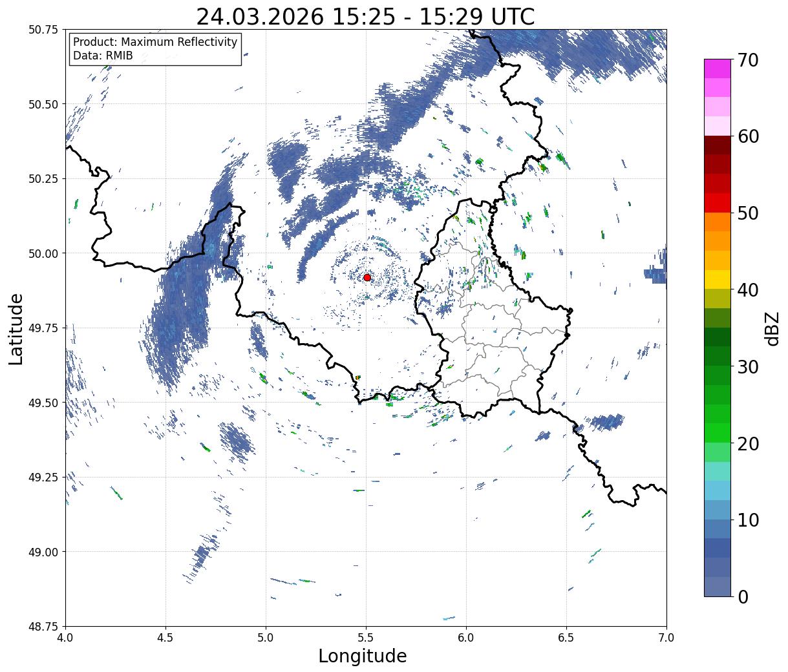Click the dBZ colorbar label

(772, 328)
